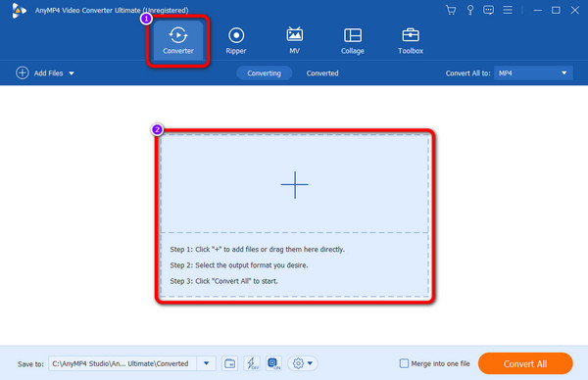Expand the Add Files dropdown arrow
588x380 pixels.
tap(72, 73)
